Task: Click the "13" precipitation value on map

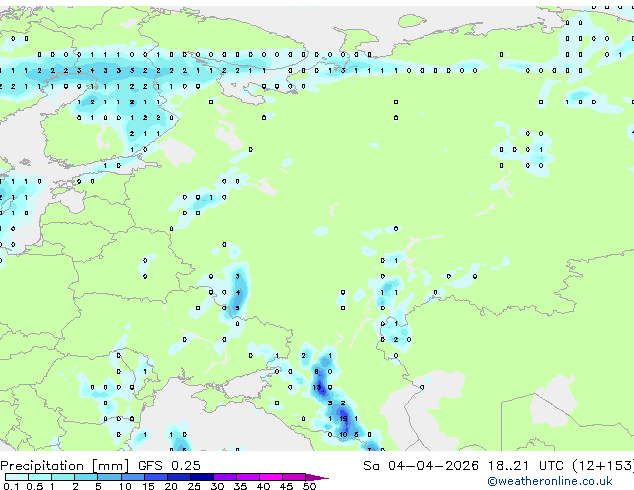Action: 317,387
